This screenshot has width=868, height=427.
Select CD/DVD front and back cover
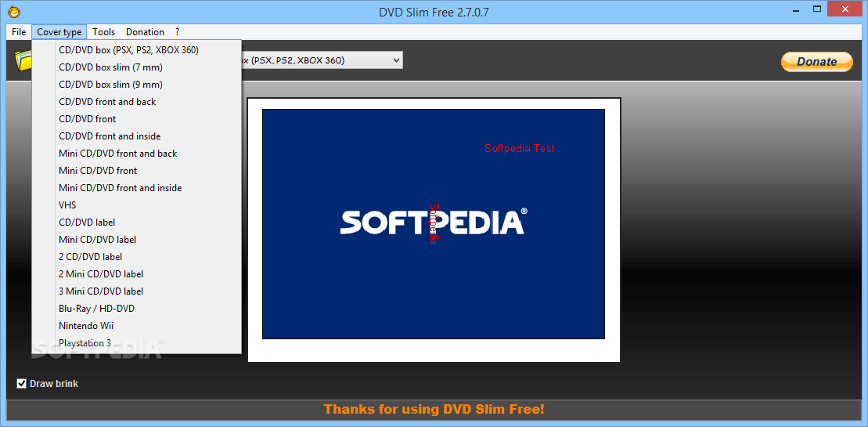[137, 101]
